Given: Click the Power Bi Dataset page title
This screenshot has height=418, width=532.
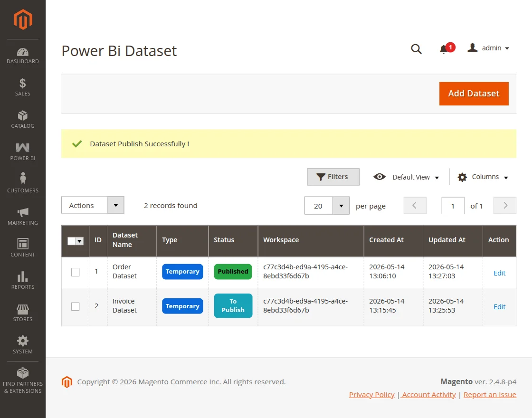Looking at the screenshot, I should click(119, 51).
